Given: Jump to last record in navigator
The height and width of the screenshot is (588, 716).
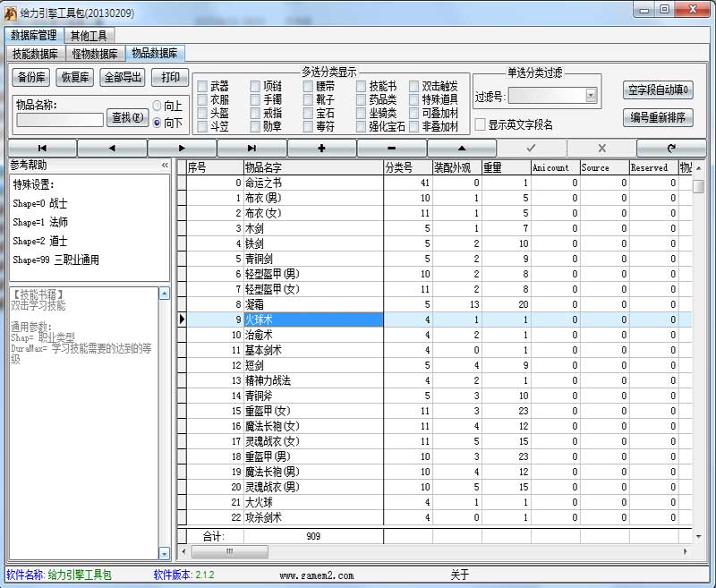Looking at the screenshot, I should 251,148.
